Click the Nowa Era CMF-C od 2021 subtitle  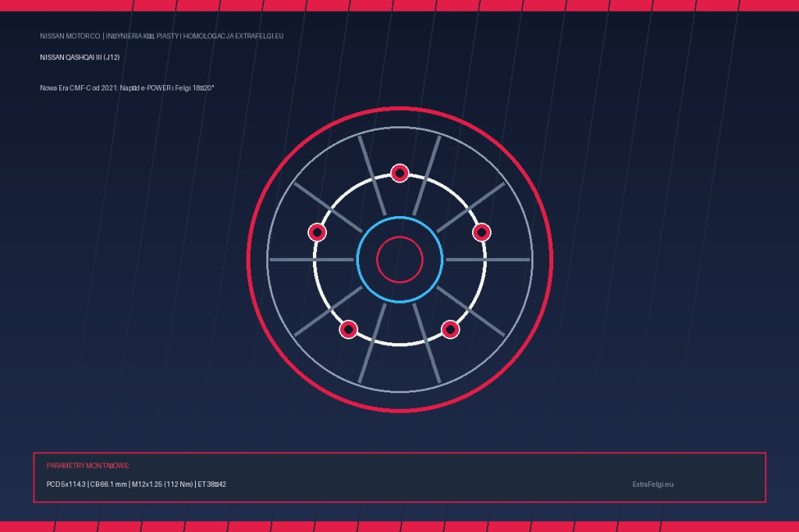127,87
